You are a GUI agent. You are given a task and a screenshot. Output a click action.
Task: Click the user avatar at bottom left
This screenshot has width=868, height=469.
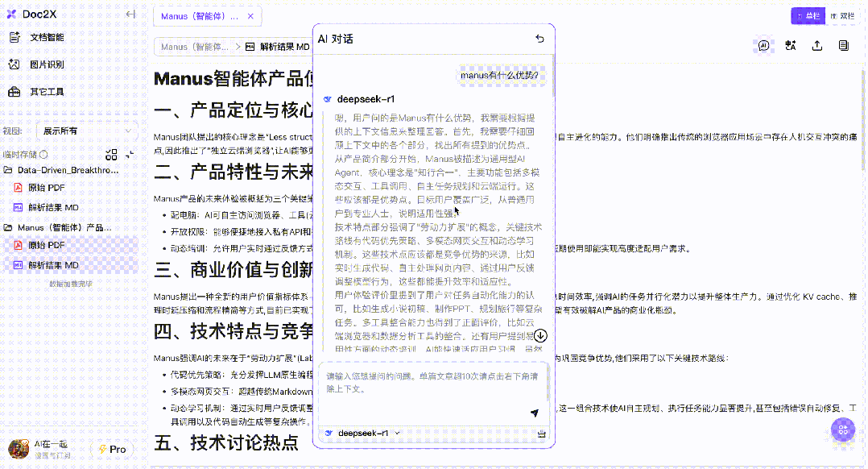pos(19,449)
